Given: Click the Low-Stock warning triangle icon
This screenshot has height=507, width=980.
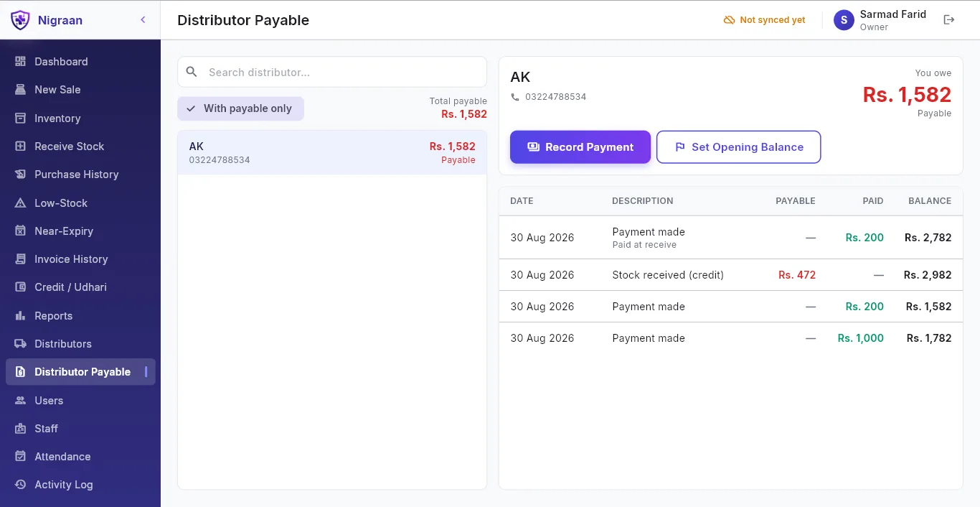Looking at the screenshot, I should click(20, 203).
